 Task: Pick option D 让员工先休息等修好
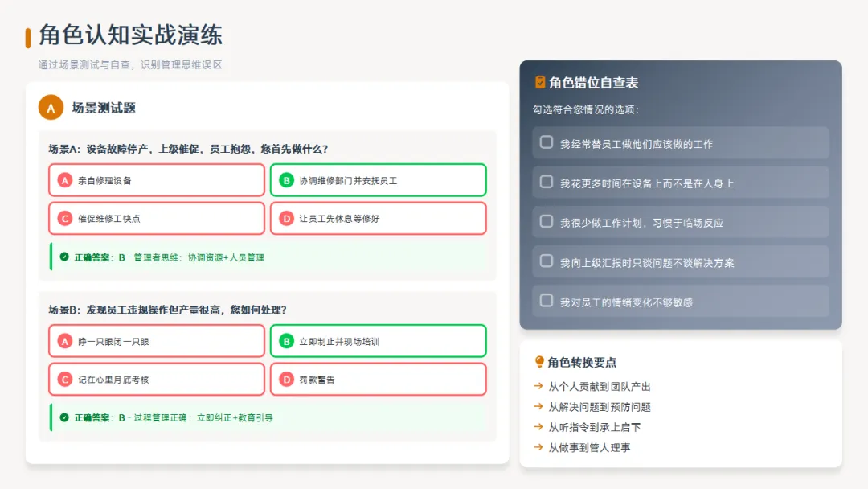pos(378,218)
